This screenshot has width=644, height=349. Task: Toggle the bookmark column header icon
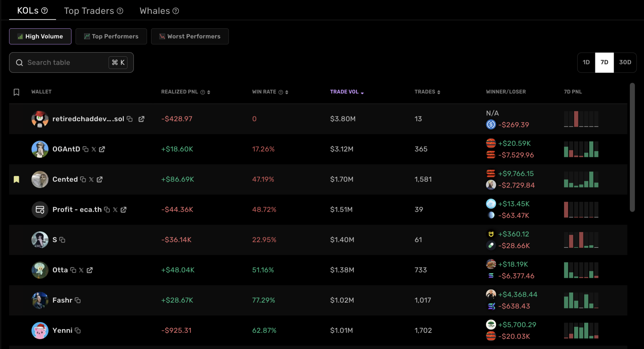(16, 92)
